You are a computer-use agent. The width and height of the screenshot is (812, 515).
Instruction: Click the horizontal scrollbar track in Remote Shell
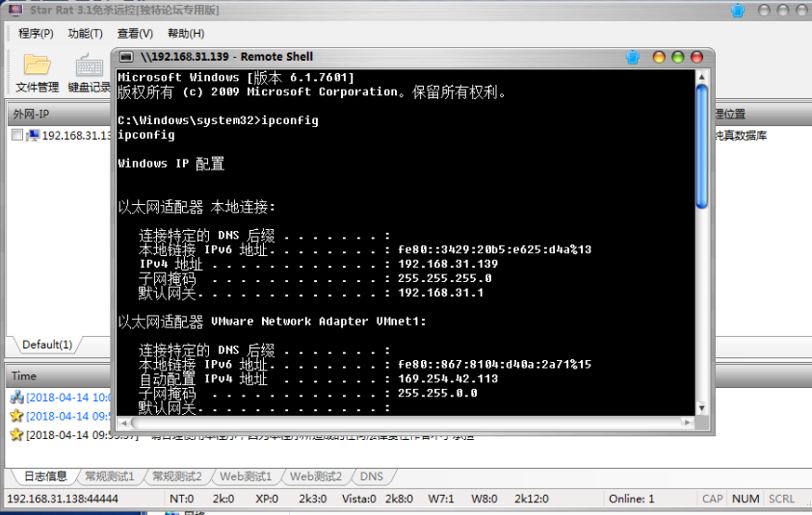click(406, 423)
